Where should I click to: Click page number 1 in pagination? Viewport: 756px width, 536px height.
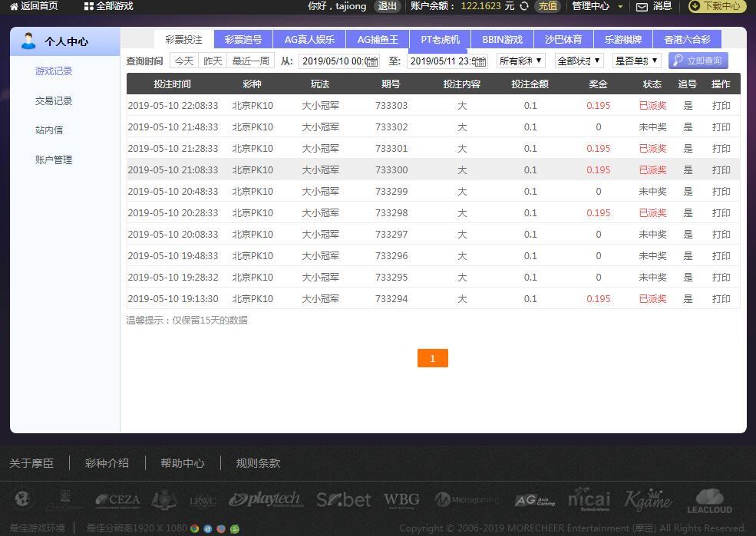432,358
